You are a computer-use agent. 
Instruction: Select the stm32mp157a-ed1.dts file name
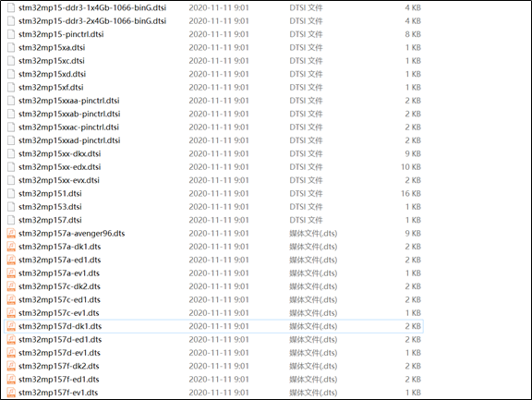click(x=60, y=260)
